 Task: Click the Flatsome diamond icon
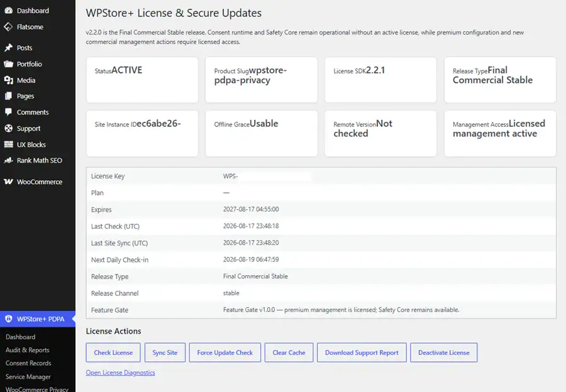click(x=8, y=26)
